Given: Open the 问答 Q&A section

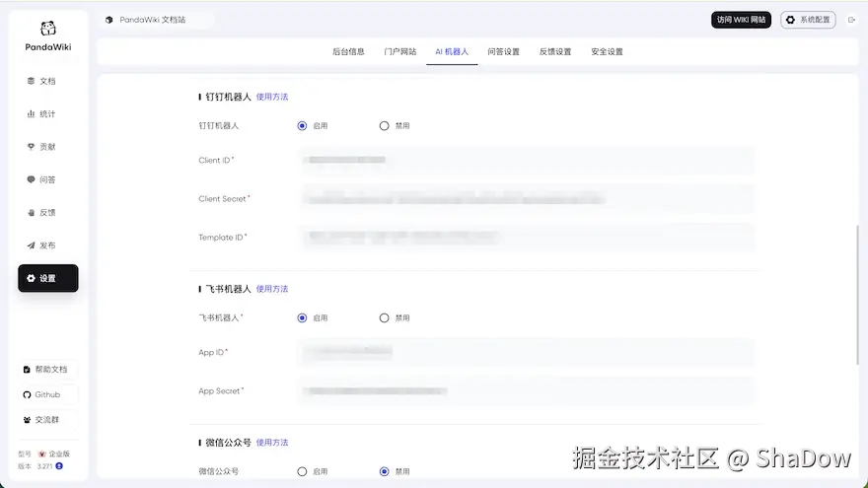Looking at the screenshot, I should click(47, 179).
